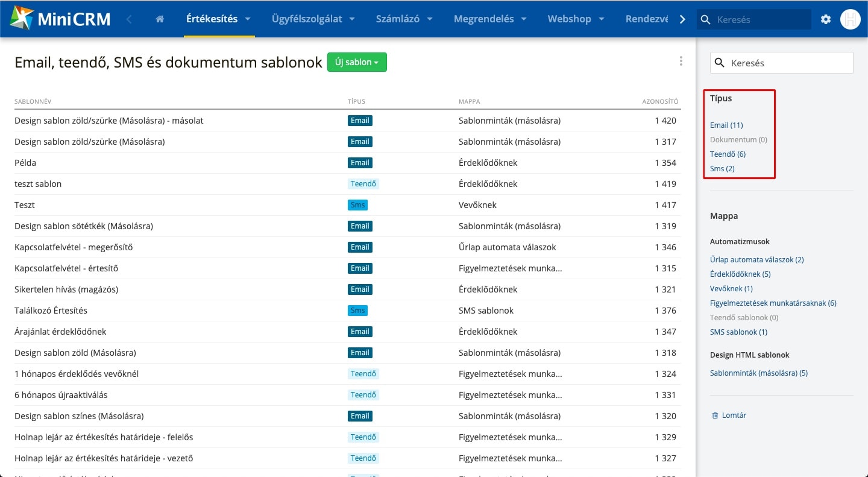Viewport: 868px width, 477px height.
Task: Click the left chevron to scroll the navigation back
Action: pyautogui.click(x=129, y=19)
